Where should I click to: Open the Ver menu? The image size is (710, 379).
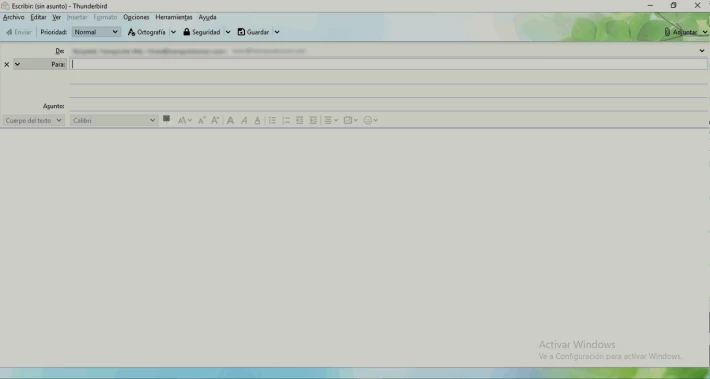pos(57,17)
